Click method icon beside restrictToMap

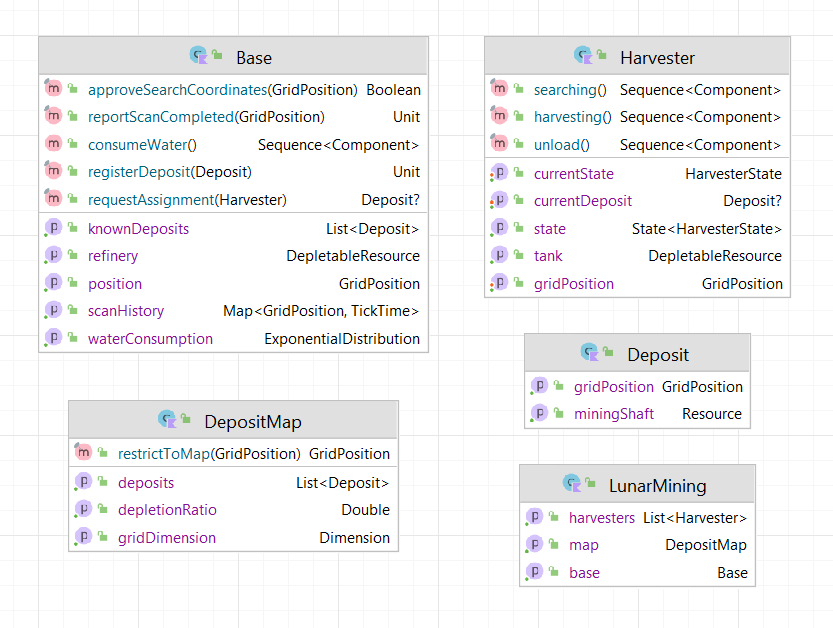click(x=83, y=452)
